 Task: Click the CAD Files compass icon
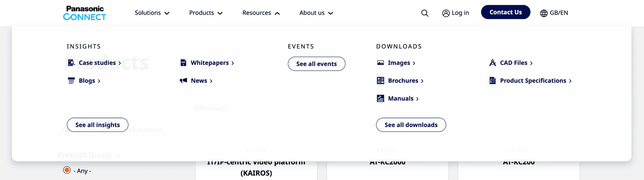[492, 63]
